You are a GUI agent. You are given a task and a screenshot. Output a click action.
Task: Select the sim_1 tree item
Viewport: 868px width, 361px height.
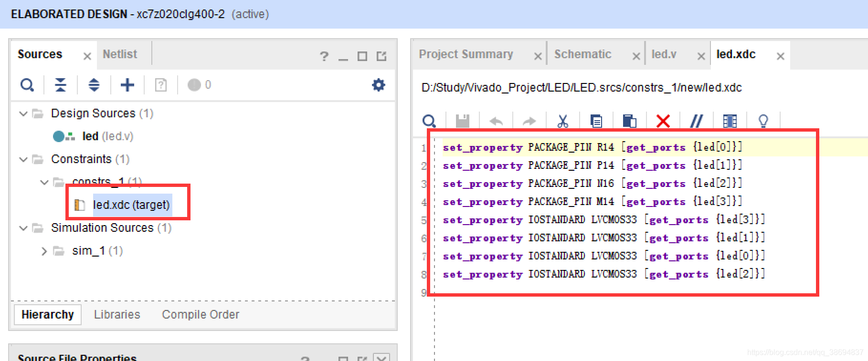click(x=97, y=251)
